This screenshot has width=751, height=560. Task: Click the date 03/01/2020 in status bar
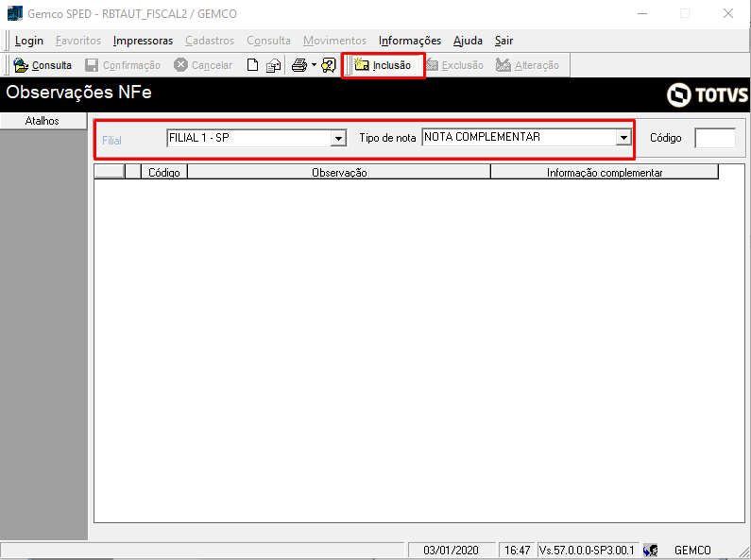451,551
